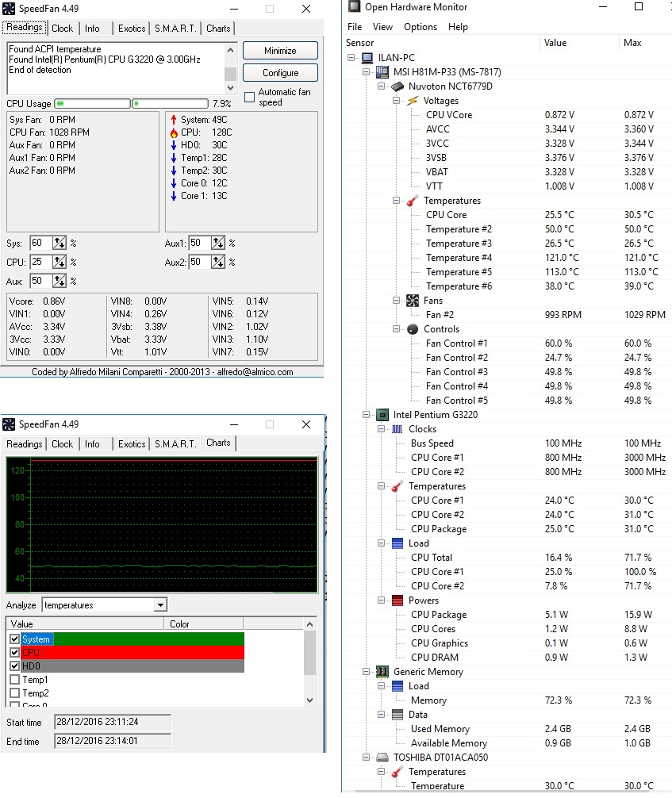Collapse the Voltages node
Image resolution: width=672 pixels, height=798 pixels.
pos(396,100)
